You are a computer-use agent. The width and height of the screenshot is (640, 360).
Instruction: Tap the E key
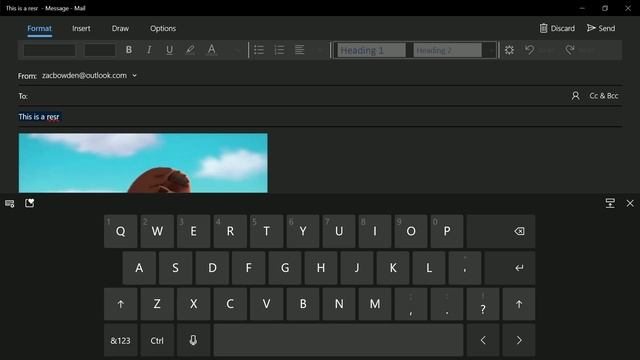tap(193, 231)
